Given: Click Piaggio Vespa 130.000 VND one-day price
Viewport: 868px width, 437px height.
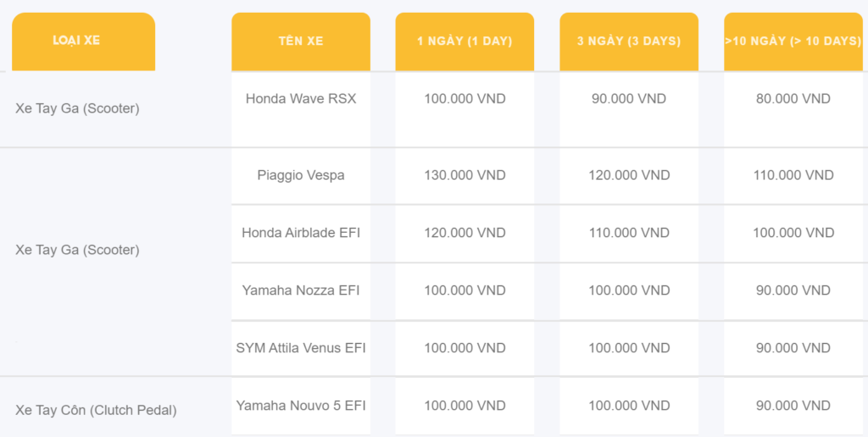Looking at the screenshot, I should pos(465,175).
